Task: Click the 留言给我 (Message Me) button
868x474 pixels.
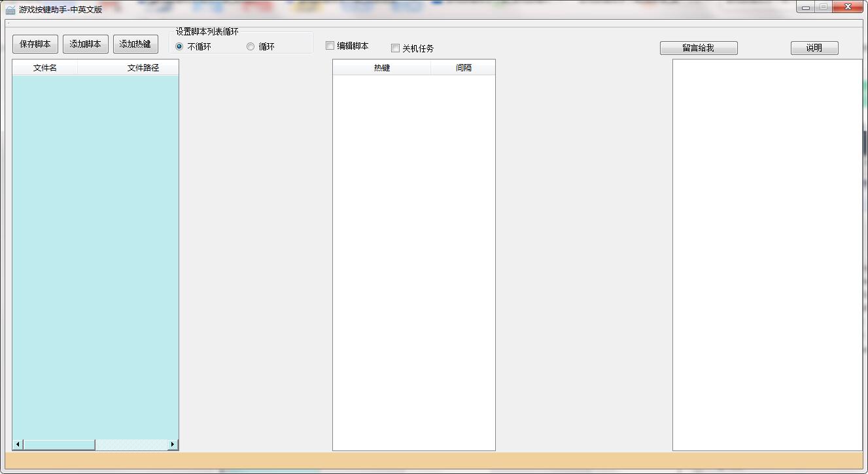Action: 698,48
